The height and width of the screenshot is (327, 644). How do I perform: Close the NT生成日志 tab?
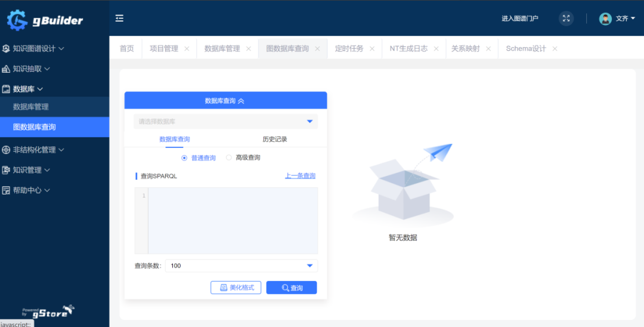[x=436, y=48]
